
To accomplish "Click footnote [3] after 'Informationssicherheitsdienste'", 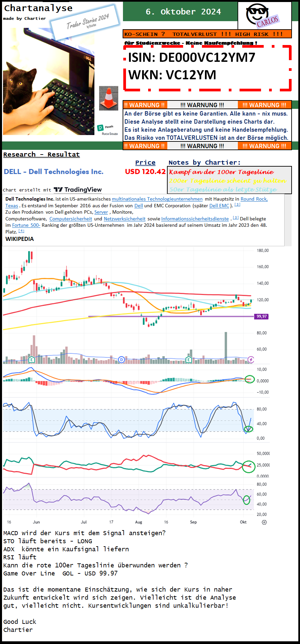I will [236, 218].
